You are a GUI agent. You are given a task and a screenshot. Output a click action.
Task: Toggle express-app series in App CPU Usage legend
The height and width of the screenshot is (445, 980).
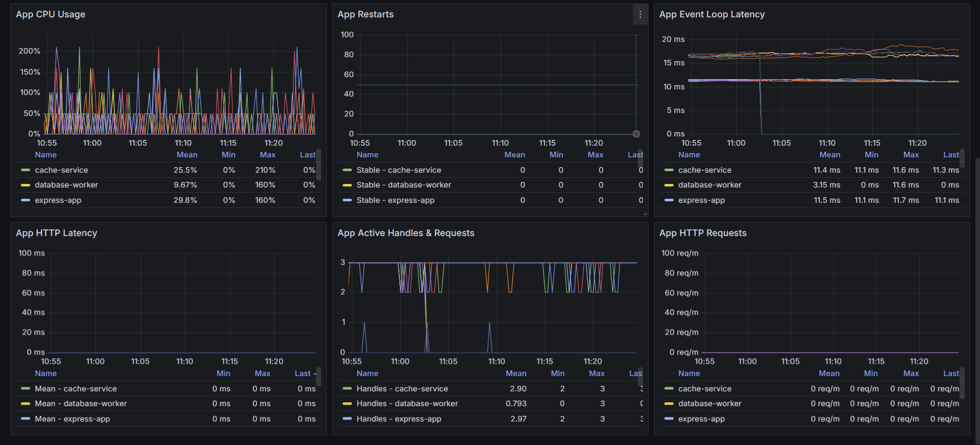[x=58, y=200]
